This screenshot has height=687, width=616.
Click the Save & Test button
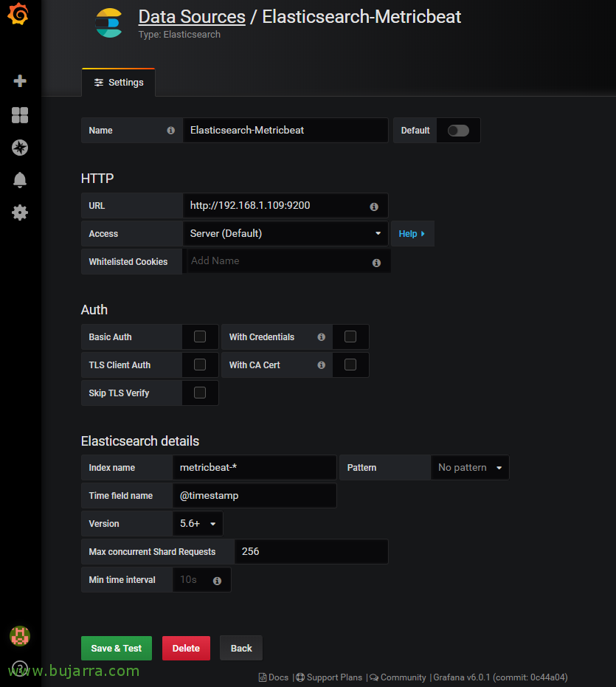point(117,648)
